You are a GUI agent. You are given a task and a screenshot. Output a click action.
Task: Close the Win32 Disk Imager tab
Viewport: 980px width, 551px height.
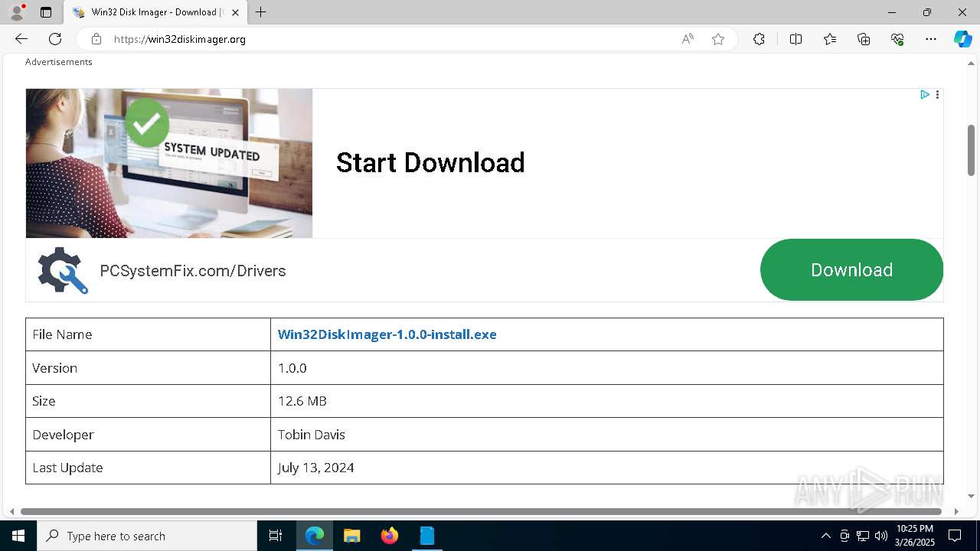tap(236, 12)
